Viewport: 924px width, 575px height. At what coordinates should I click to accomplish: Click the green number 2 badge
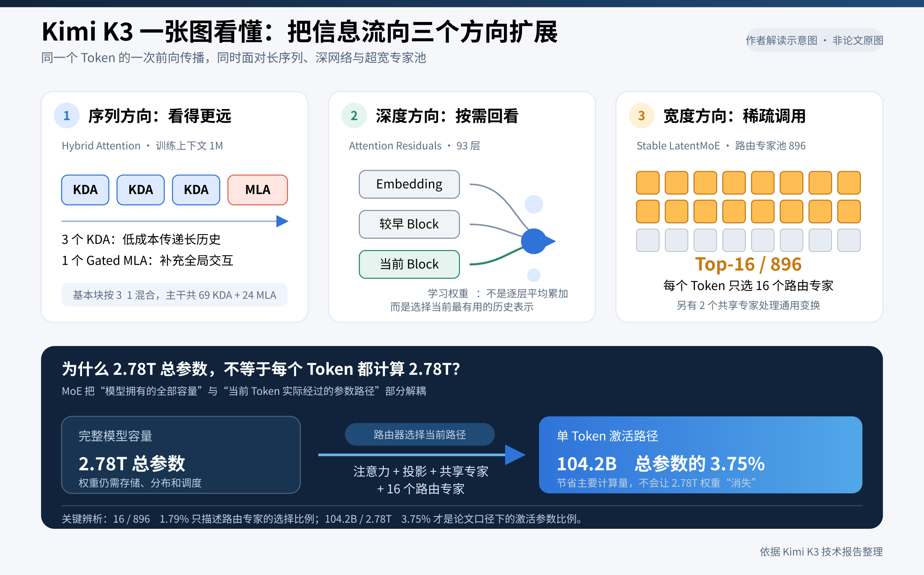click(x=354, y=116)
